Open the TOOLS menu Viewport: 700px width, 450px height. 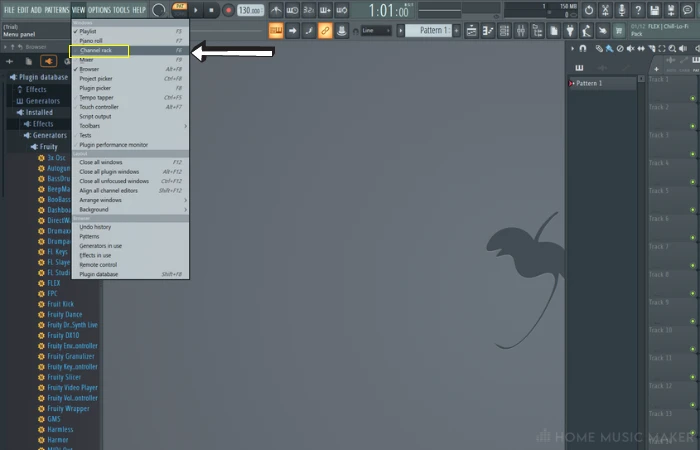coord(121,10)
